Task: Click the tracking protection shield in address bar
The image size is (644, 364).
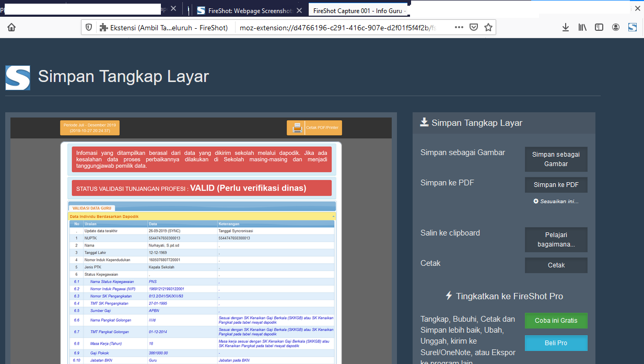Action: tap(89, 27)
